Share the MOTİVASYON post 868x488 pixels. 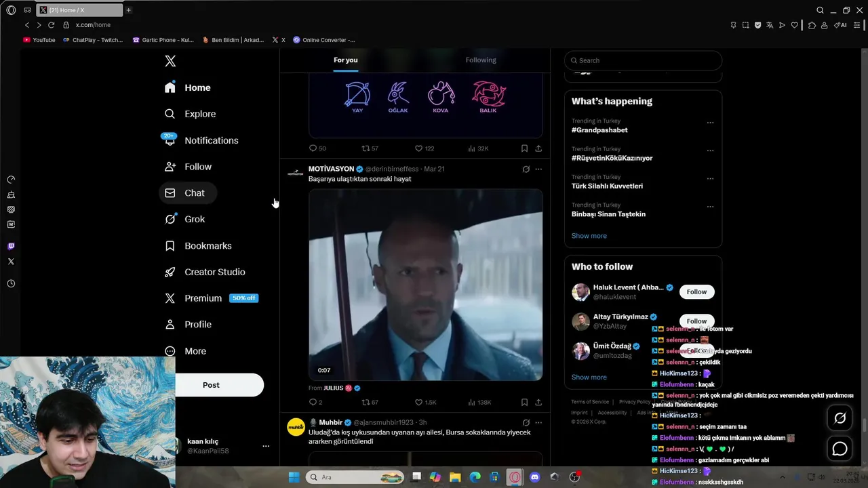tap(538, 402)
